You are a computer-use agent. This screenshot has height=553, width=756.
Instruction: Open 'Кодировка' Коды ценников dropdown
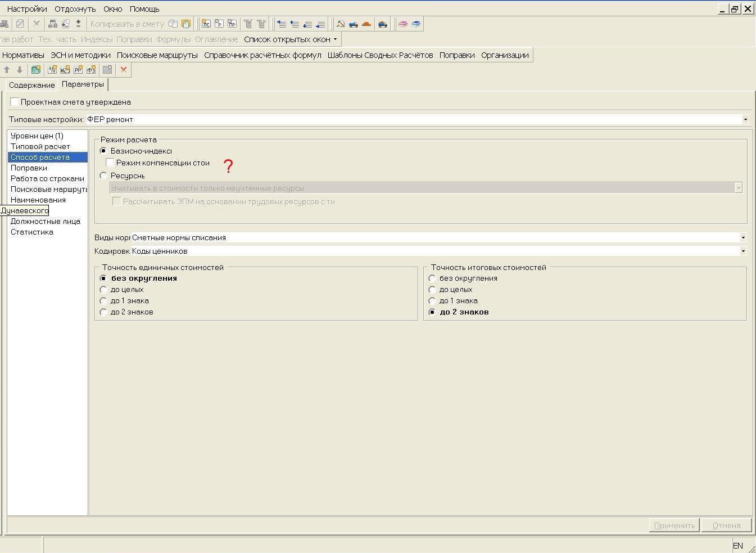(x=743, y=251)
